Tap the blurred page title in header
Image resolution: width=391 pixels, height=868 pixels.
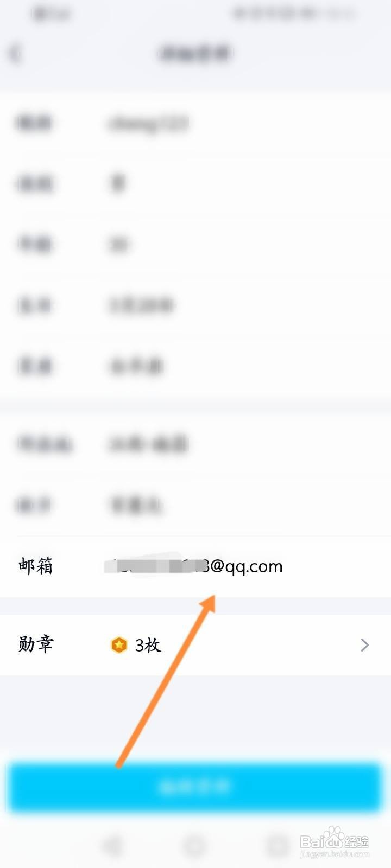[195, 54]
